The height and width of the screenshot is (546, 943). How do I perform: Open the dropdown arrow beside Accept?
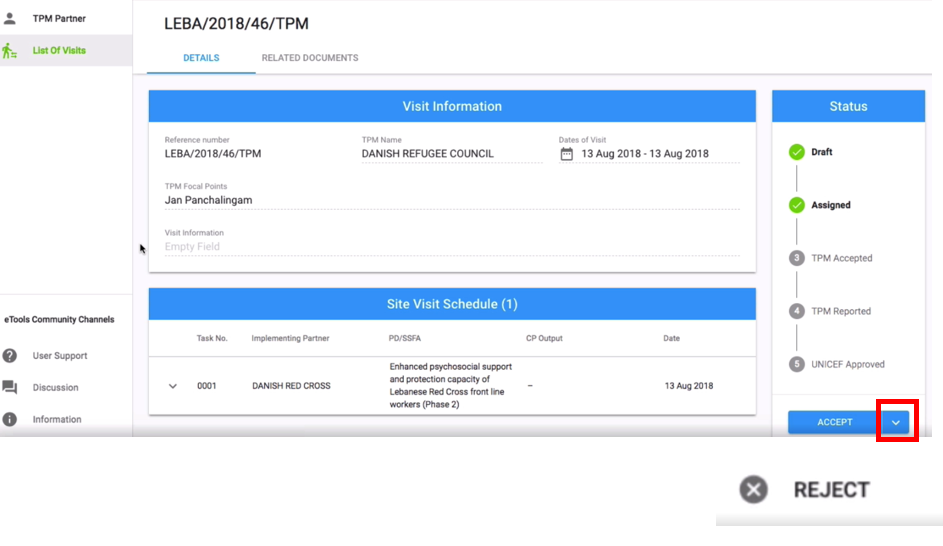click(x=896, y=422)
